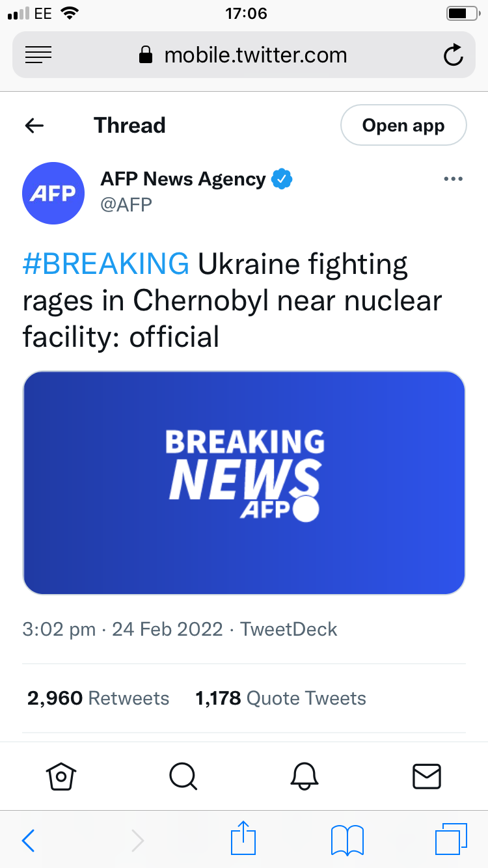Open Safari bookmarks book icon
This screenshot has height=868, width=488.
347,840
